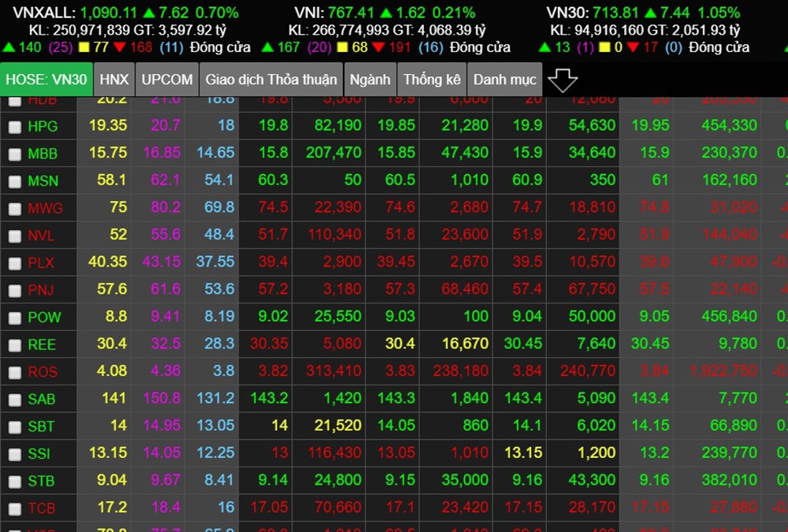788x532 pixels.
Task: Open the HPG ticker symbol
Action: [x=43, y=126]
